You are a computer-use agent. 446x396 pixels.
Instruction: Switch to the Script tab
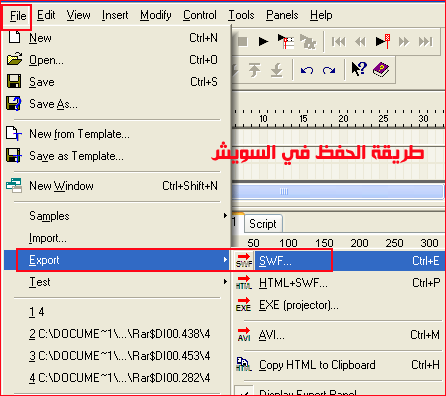click(263, 224)
